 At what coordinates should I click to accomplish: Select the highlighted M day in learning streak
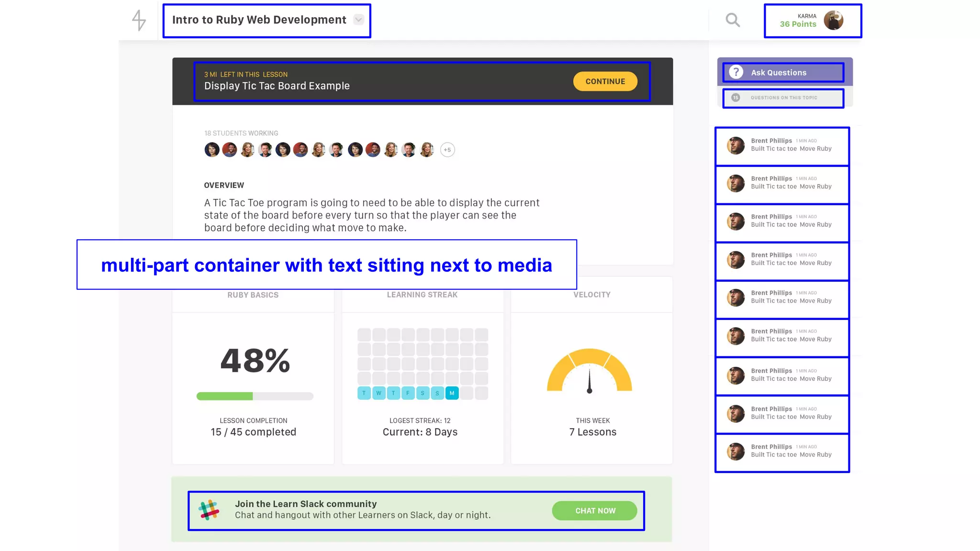coord(452,393)
